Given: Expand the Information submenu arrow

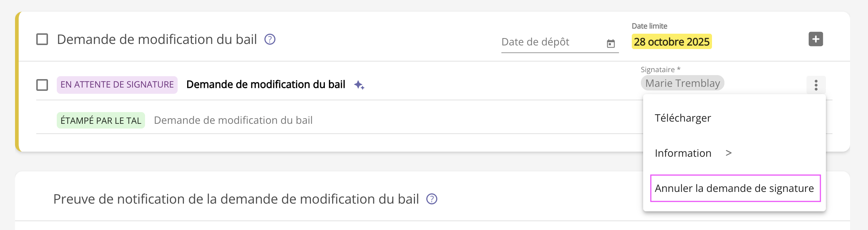Looking at the screenshot, I should [728, 153].
